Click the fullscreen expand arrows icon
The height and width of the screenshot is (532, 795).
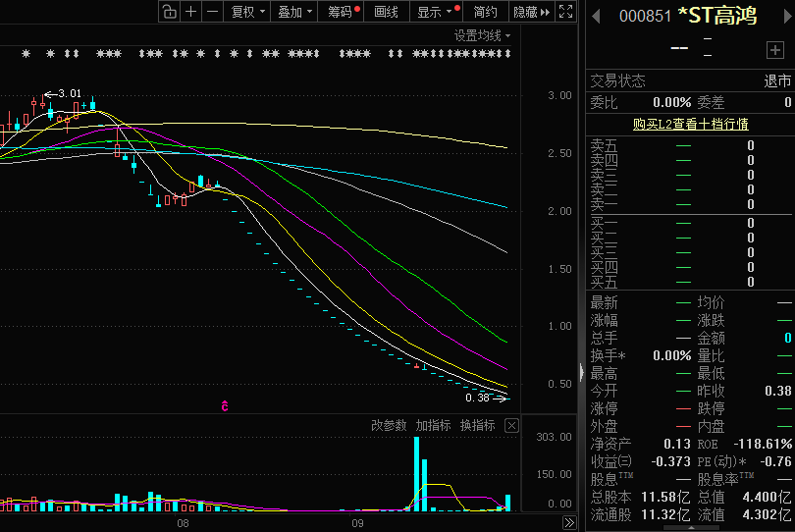pyautogui.click(x=565, y=12)
